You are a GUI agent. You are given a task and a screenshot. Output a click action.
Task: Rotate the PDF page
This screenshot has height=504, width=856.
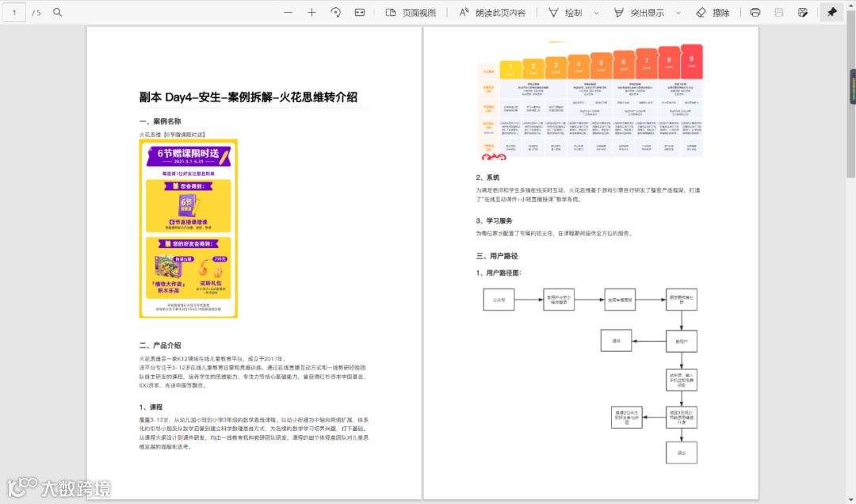click(x=336, y=12)
